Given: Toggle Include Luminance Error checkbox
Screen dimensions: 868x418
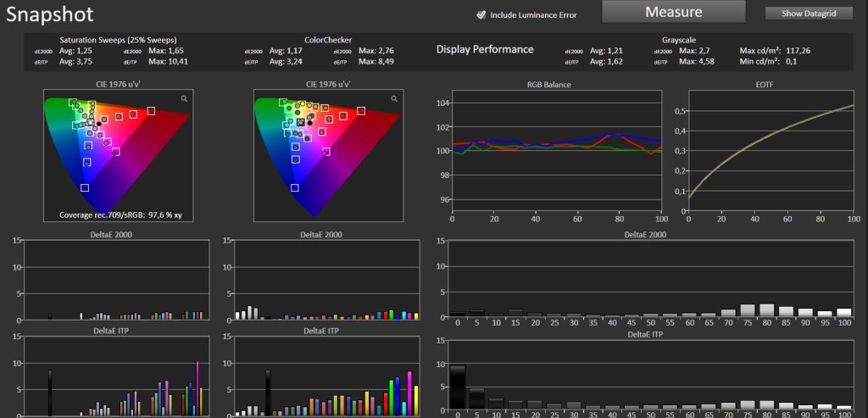Looking at the screenshot, I should [481, 15].
